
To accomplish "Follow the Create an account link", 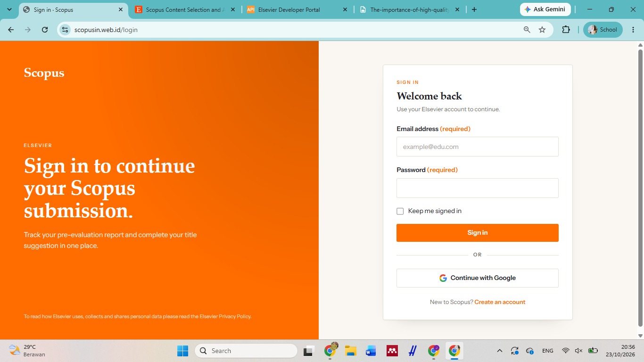I will (500, 302).
